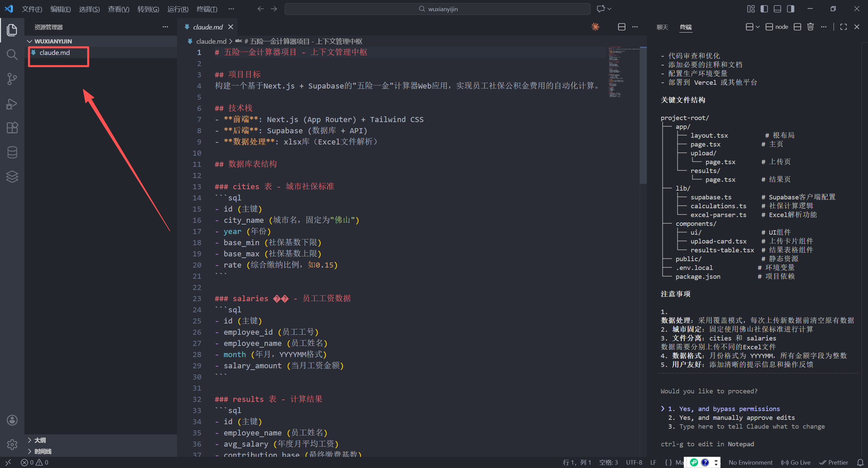Click the 行 1, 列 1 cursor position
The width and height of the screenshot is (868, 468).
(x=577, y=462)
